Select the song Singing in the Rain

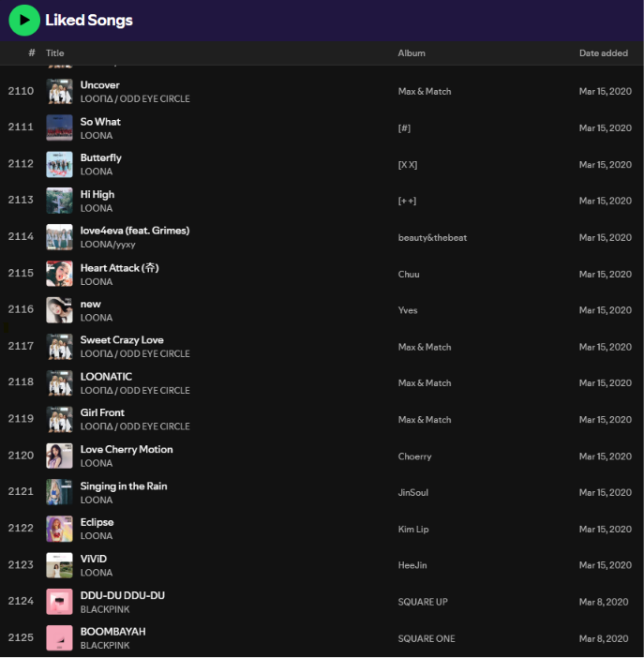coord(124,486)
